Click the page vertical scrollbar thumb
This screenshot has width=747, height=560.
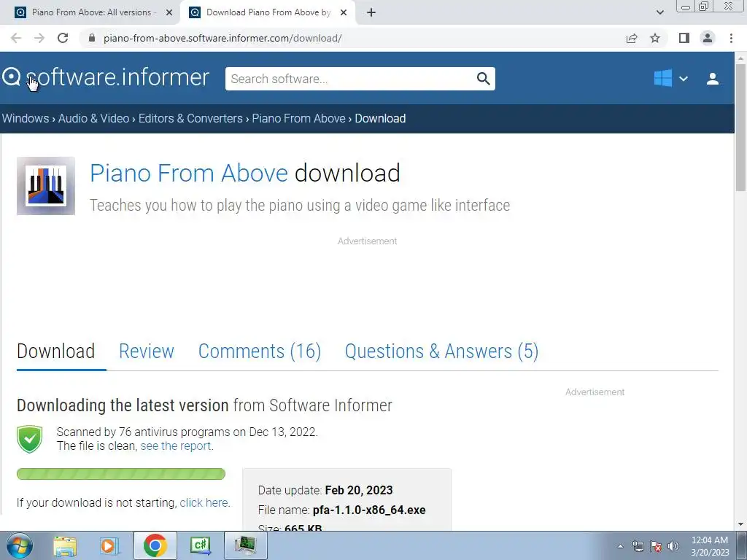point(740,128)
